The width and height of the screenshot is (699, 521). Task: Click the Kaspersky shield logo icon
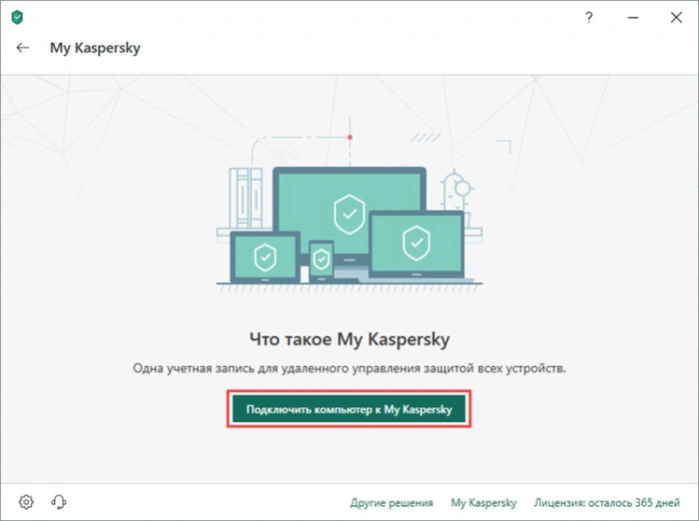tap(17, 17)
